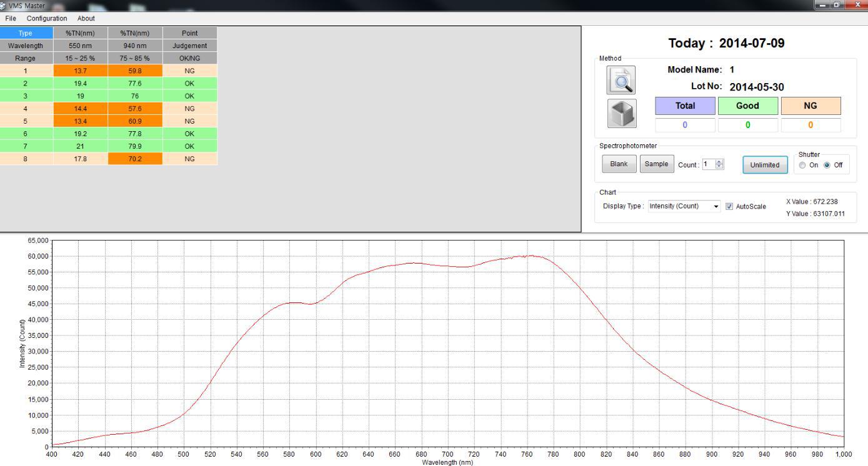The height and width of the screenshot is (466, 868).
Task: Toggle the AutoScale checkbox
Action: click(x=729, y=206)
